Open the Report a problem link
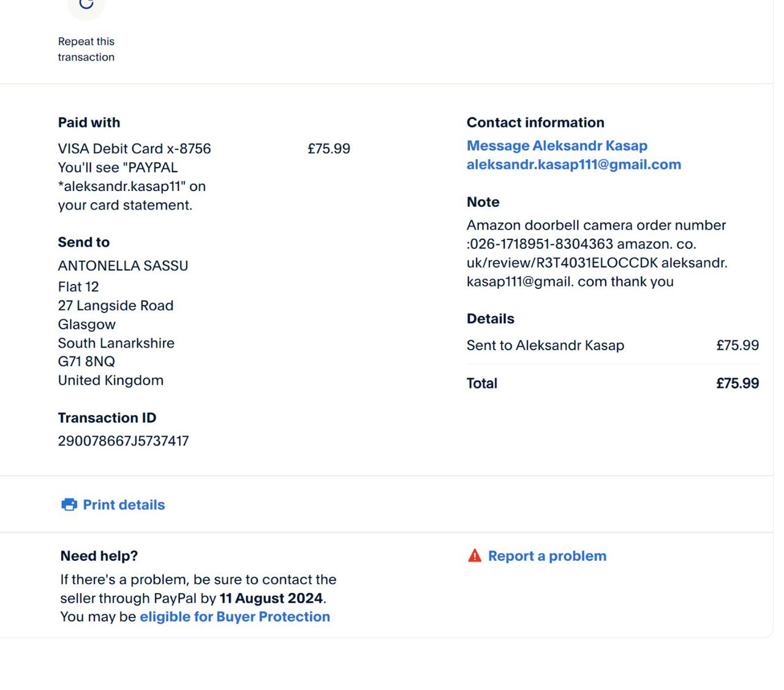This screenshot has width=784, height=690. point(547,556)
